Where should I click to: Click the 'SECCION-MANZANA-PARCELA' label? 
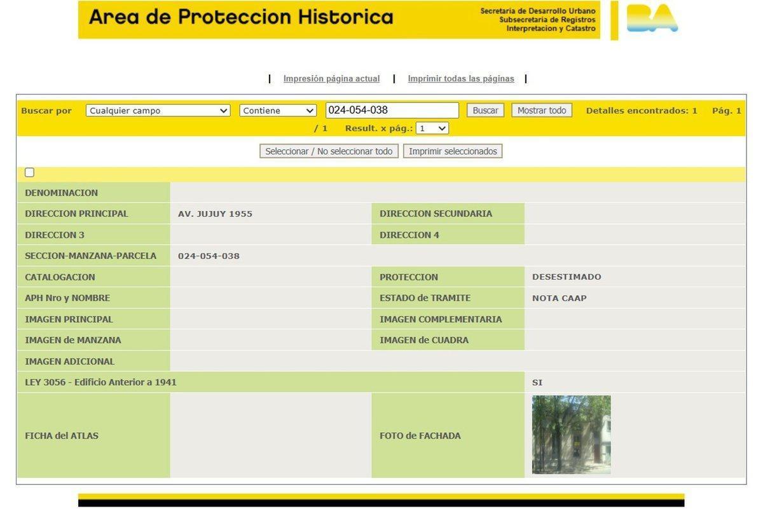pos(90,256)
